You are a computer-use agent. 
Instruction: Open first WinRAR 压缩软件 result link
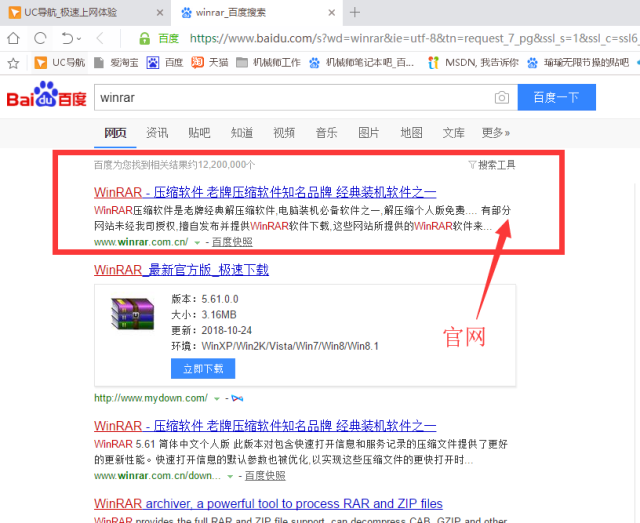(x=265, y=192)
